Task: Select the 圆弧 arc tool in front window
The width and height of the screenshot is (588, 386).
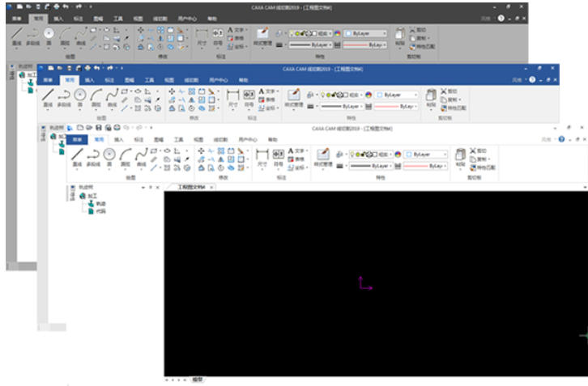Action: click(x=126, y=155)
